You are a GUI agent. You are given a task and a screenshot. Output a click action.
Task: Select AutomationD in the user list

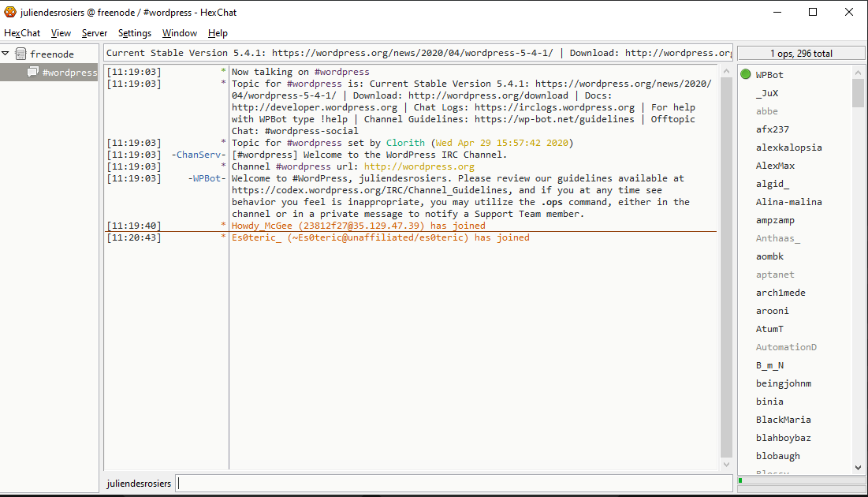pyautogui.click(x=786, y=347)
